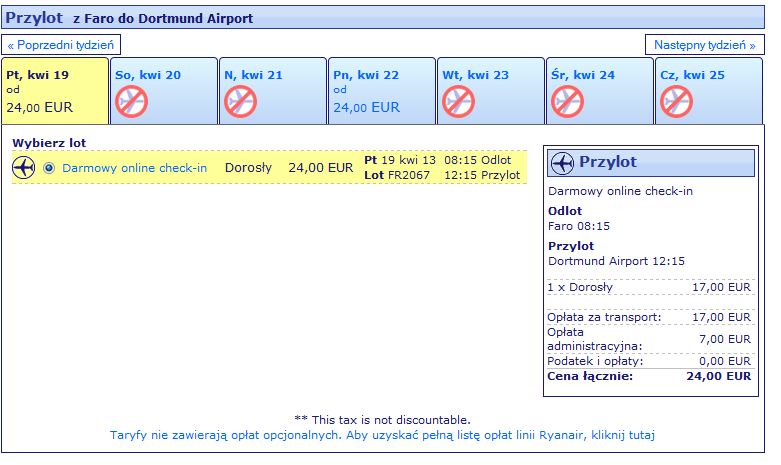Click 24,00 EUR fare in flight row

(x=321, y=168)
